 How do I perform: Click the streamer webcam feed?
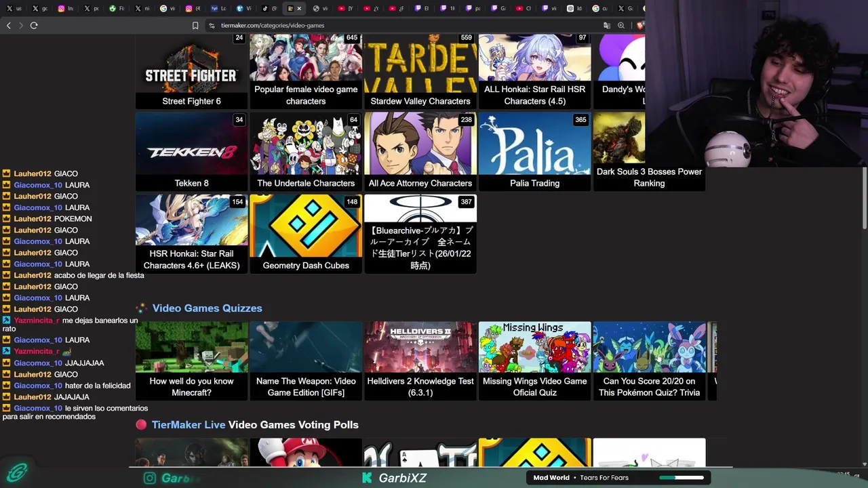coord(756,83)
